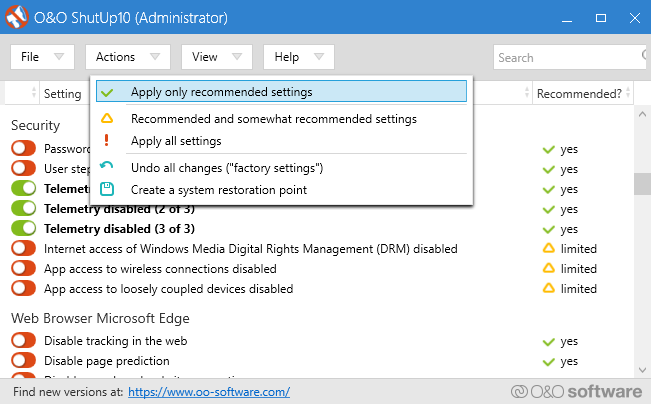Click Disable tracking in the web text
This screenshot has width=651, height=404.
pyautogui.click(x=115, y=341)
